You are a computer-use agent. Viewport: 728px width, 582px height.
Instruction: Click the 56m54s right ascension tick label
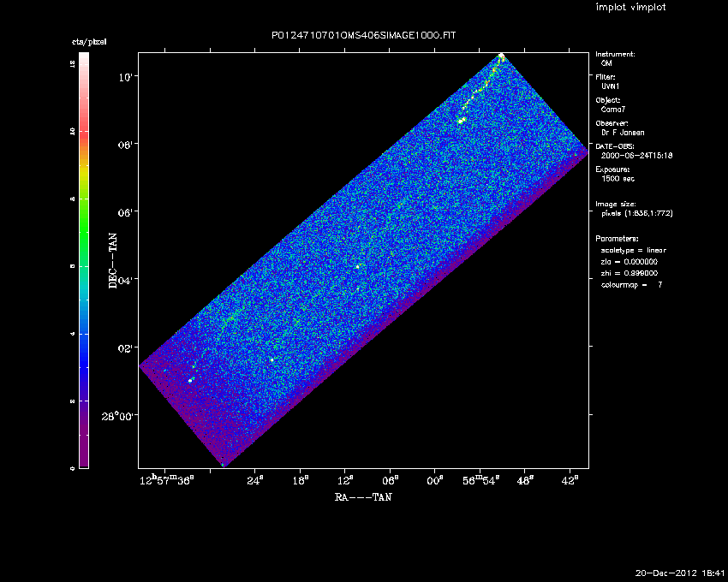coord(480,480)
